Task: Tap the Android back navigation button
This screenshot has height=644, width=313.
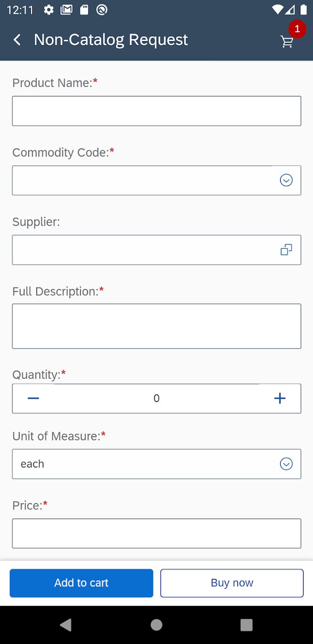Action: click(66, 625)
